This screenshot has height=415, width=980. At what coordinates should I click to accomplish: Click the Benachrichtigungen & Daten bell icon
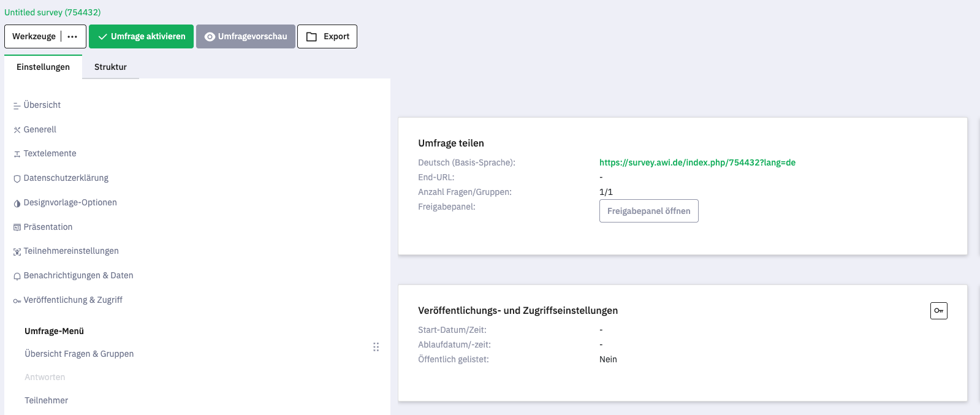[17, 276]
